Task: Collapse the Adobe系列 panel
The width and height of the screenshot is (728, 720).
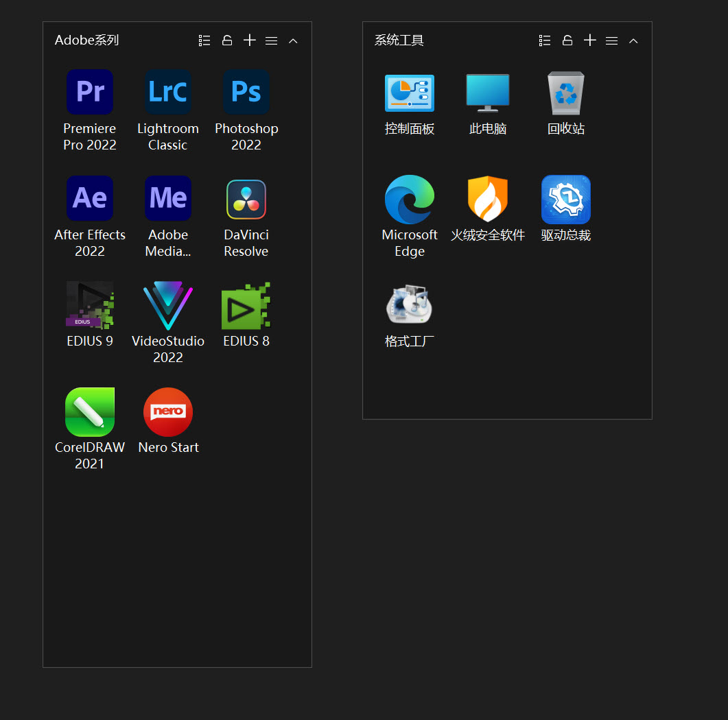Action: coord(293,41)
